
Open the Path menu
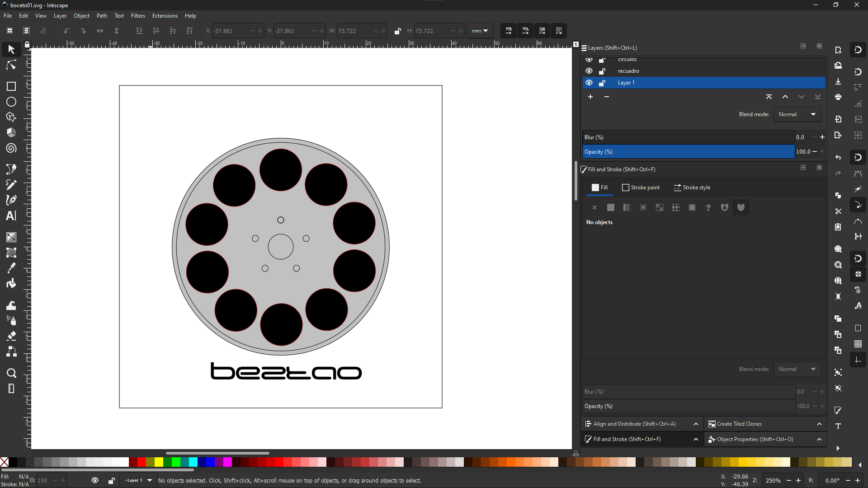pos(102,16)
